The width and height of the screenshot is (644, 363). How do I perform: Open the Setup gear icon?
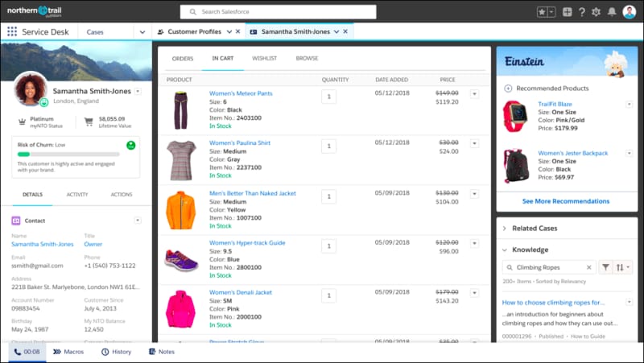tap(596, 12)
